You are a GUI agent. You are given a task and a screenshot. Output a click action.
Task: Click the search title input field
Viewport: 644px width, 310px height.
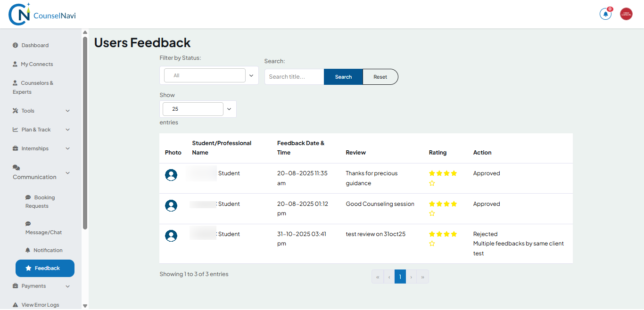(293, 76)
